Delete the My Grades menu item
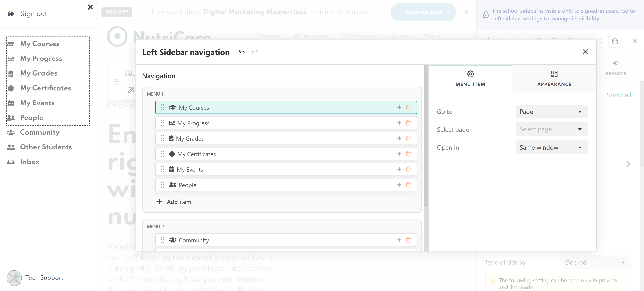 tap(408, 138)
